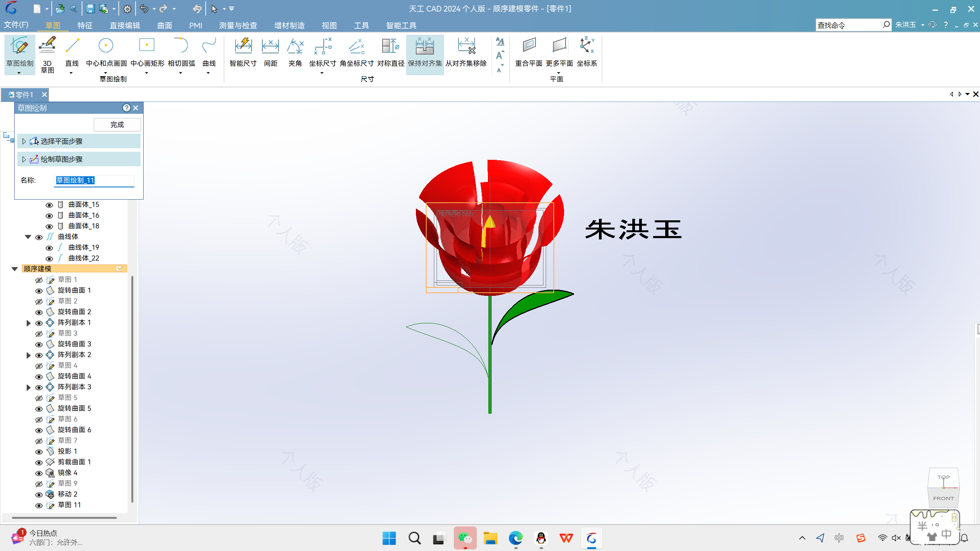Select the 曲线 curve tool
The width and height of the screenshot is (980, 551).
pyautogui.click(x=209, y=52)
